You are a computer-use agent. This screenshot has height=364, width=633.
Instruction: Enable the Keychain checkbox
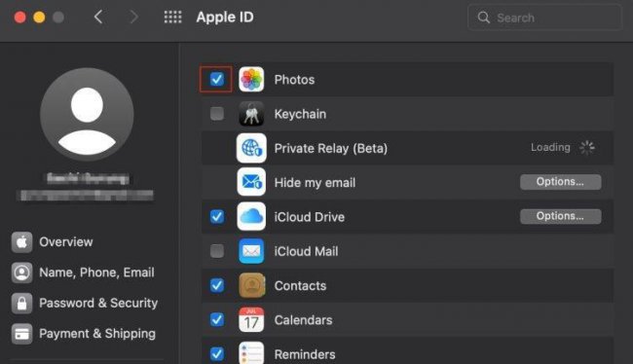(x=217, y=114)
